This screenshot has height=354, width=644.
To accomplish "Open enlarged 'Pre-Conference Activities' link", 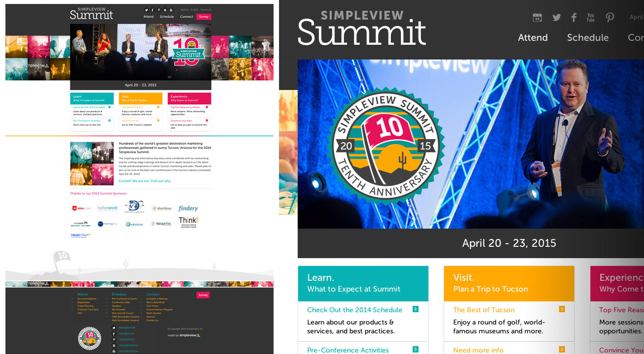I will pyautogui.click(x=348, y=350).
